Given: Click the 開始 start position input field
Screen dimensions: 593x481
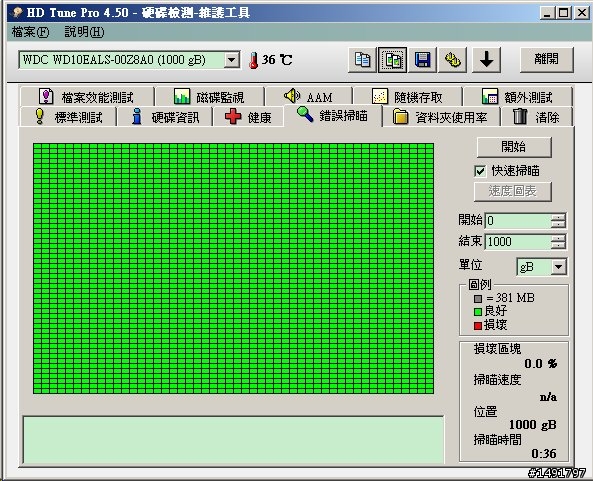Looking at the screenshot, I should pos(518,220).
